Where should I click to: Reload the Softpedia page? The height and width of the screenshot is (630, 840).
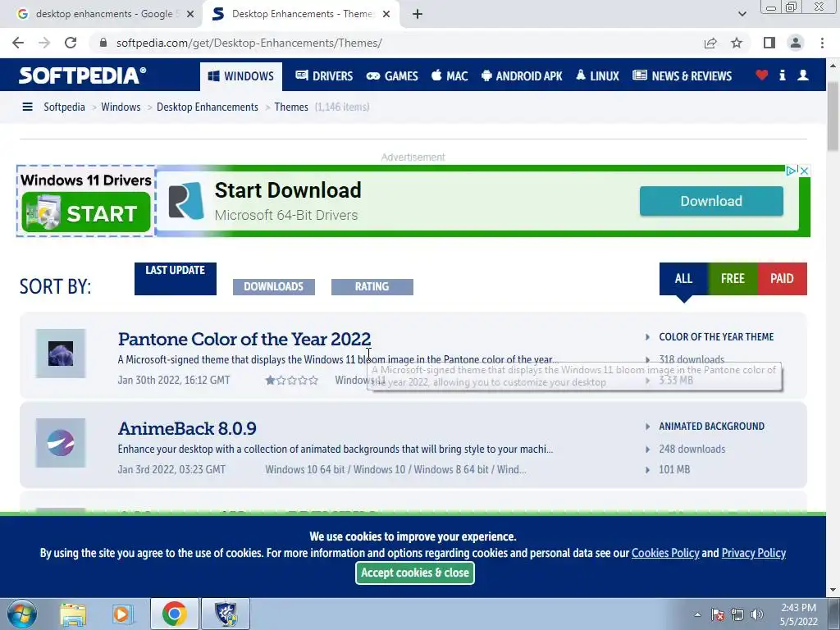[71, 43]
